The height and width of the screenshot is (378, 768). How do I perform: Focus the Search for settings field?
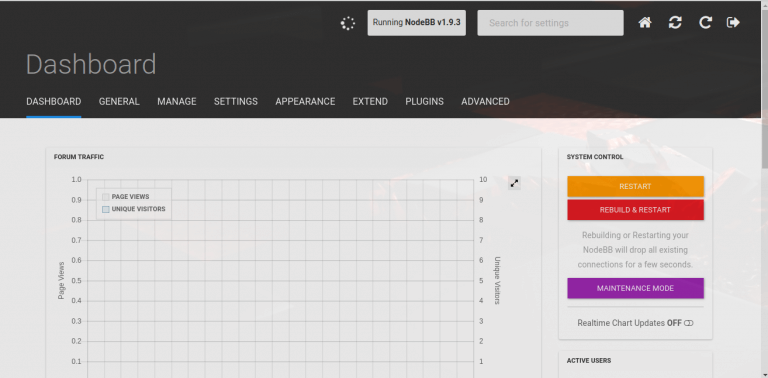(551, 23)
